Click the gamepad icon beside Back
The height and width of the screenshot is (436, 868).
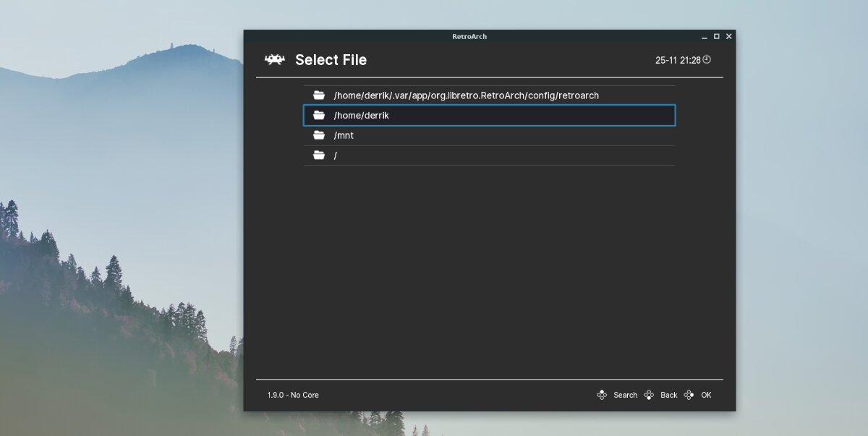click(648, 395)
